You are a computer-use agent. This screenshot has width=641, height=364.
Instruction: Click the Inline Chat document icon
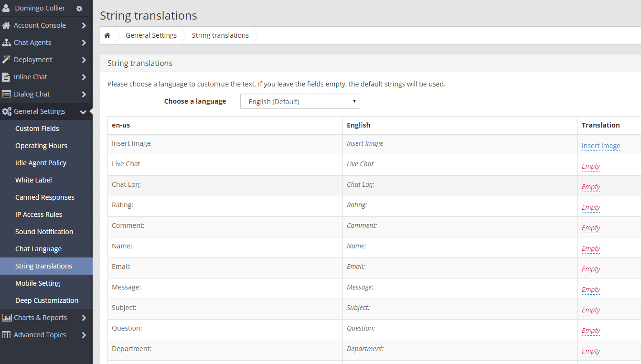(7, 76)
